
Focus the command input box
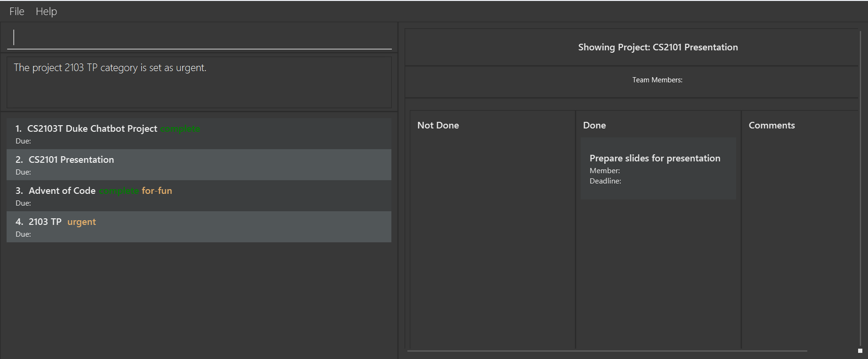pyautogui.click(x=199, y=37)
